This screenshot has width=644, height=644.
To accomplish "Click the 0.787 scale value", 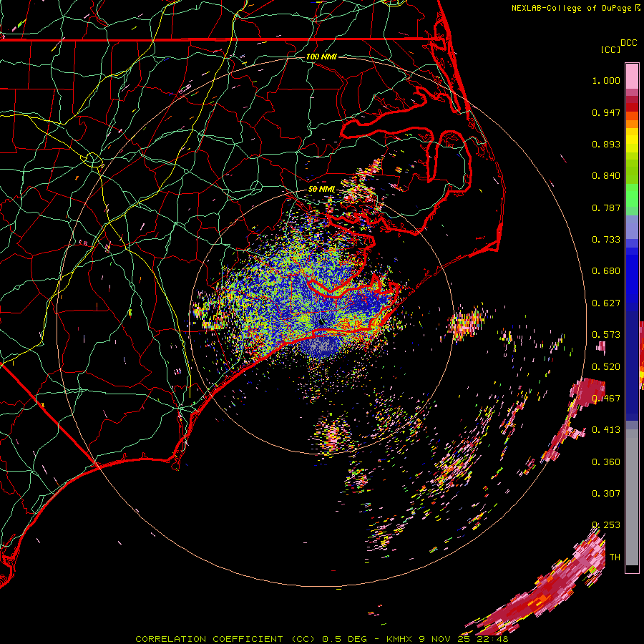I will click(x=606, y=208).
